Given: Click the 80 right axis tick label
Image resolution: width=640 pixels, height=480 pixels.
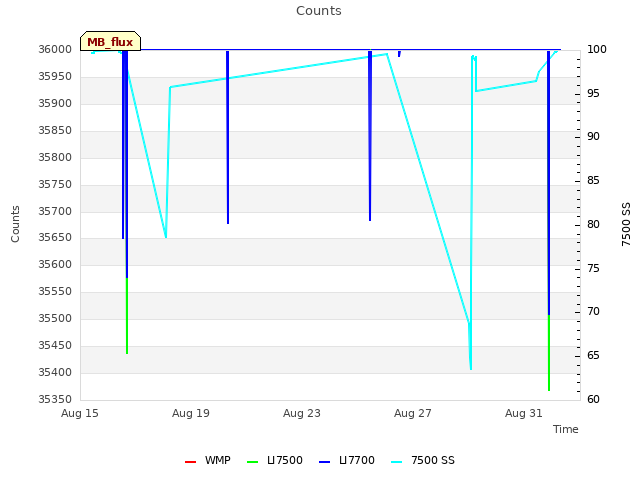Looking at the screenshot, I should point(593,224).
